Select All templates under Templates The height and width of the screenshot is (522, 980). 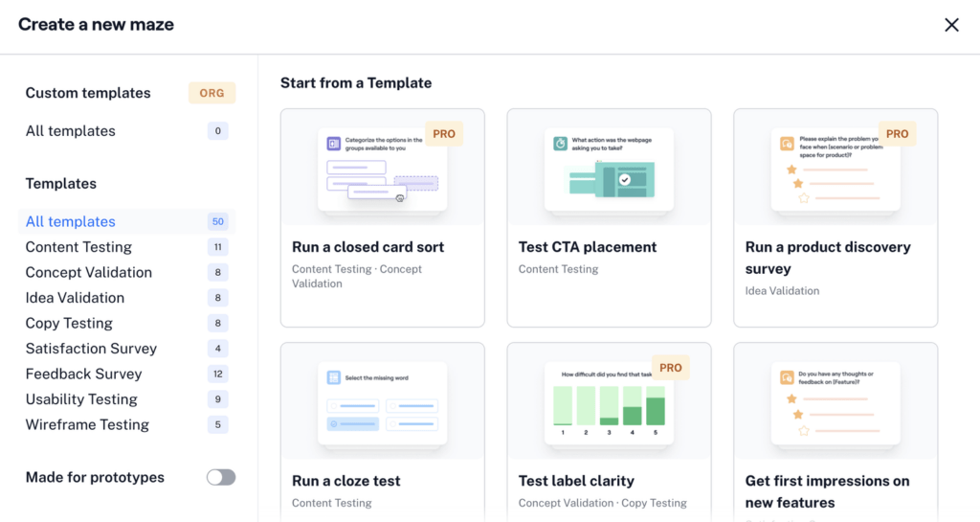[71, 221]
